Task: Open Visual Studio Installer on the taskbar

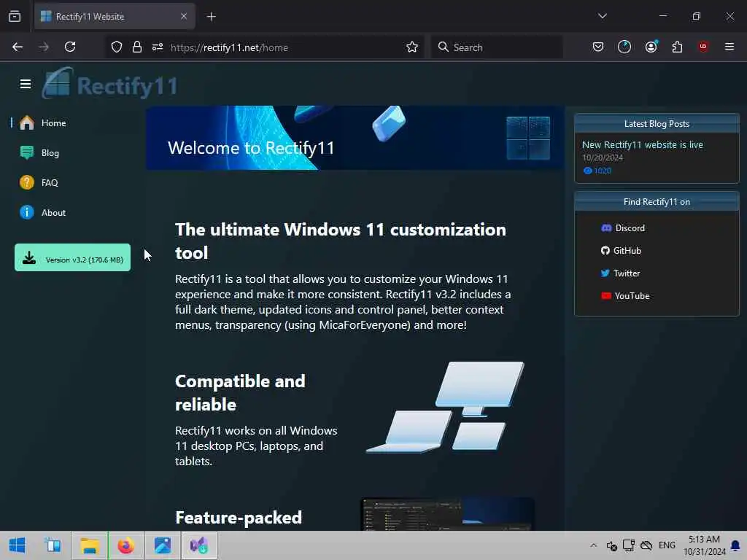Action: 199,545
